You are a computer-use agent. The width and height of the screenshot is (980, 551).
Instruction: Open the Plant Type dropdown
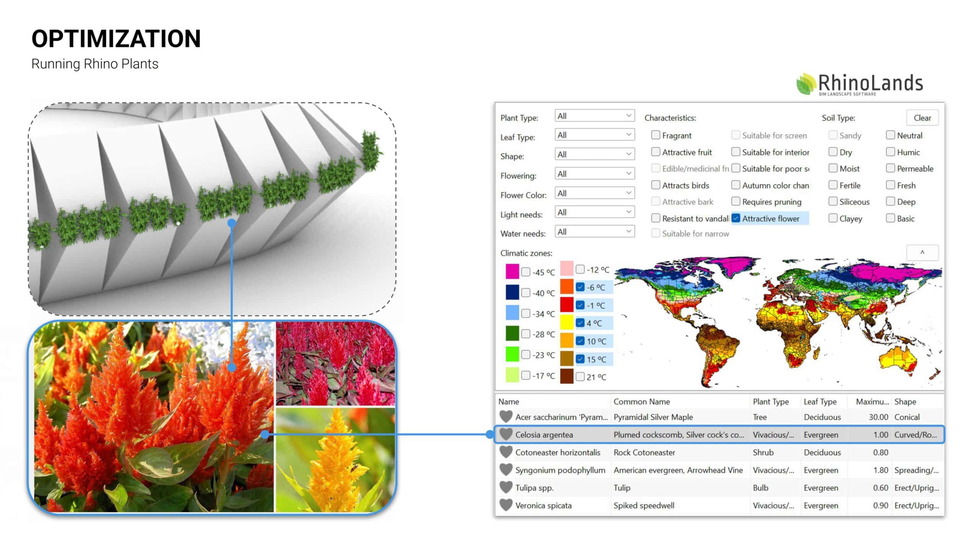[x=595, y=116]
